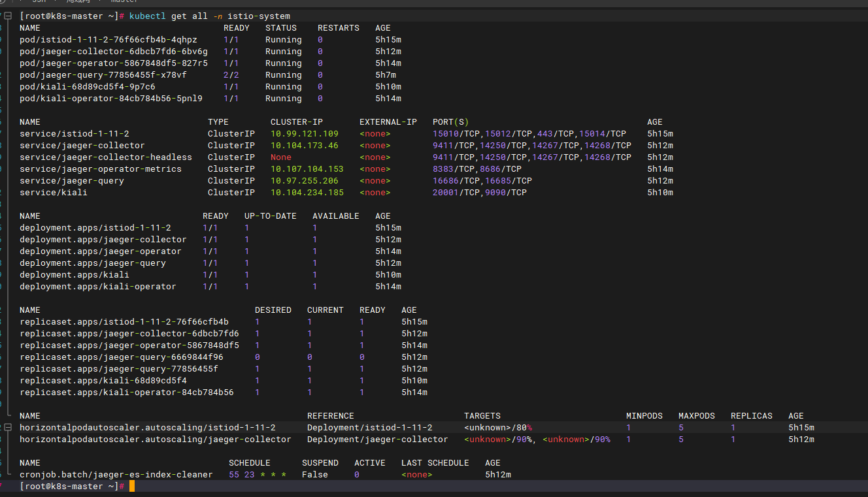Click ports 15010/TCP,15012/TCP,443/TCP,15014/TCP
Screen dimensions: 868x497
point(529,133)
